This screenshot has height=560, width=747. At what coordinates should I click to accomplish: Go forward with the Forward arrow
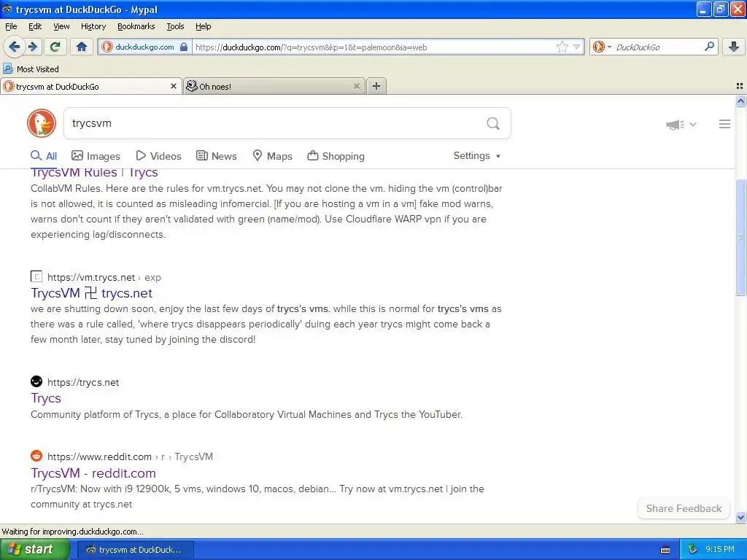point(32,47)
